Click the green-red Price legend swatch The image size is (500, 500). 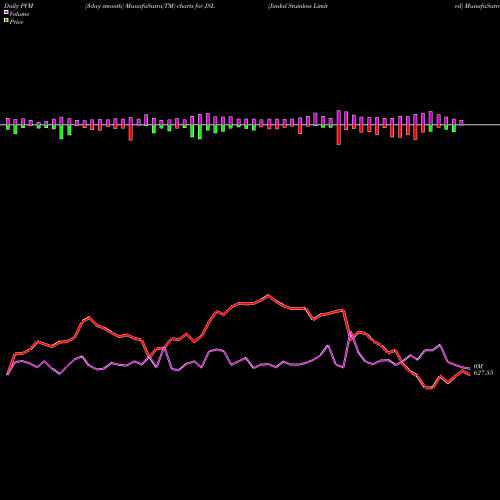click(6, 21)
